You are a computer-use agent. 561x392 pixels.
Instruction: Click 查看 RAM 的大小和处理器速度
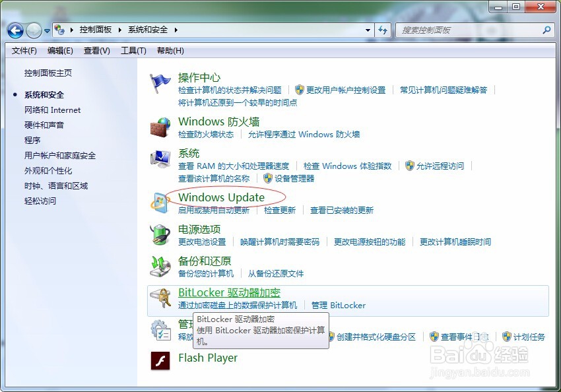pos(233,166)
